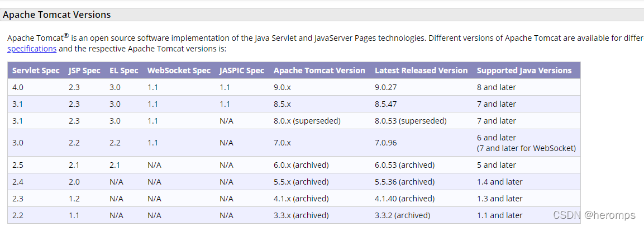Click the 3.3.x (archived) cell
The height and width of the screenshot is (226, 644).
(301, 215)
